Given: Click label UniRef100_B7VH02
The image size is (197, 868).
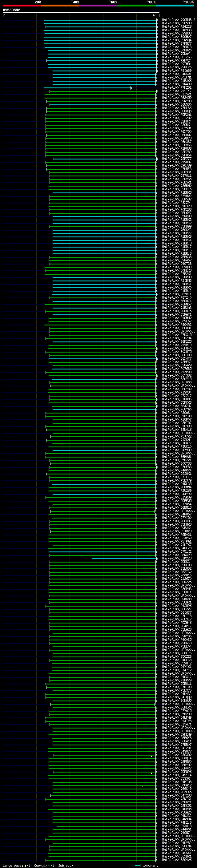Looking at the screenshot, I should tap(177, 196).
